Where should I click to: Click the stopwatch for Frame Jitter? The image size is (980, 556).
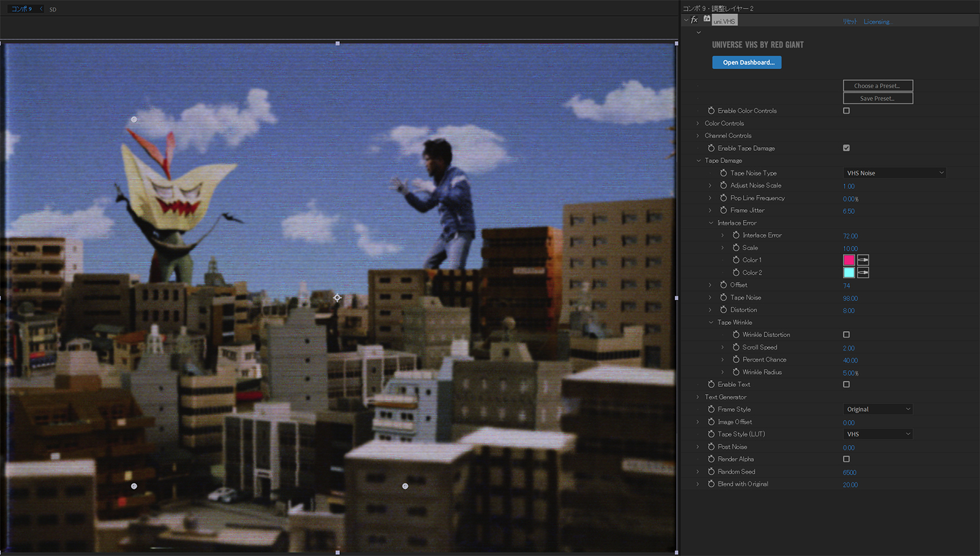click(723, 210)
